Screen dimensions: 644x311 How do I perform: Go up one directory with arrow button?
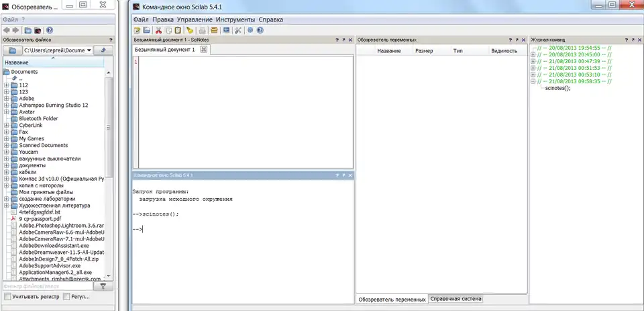(103, 50)
